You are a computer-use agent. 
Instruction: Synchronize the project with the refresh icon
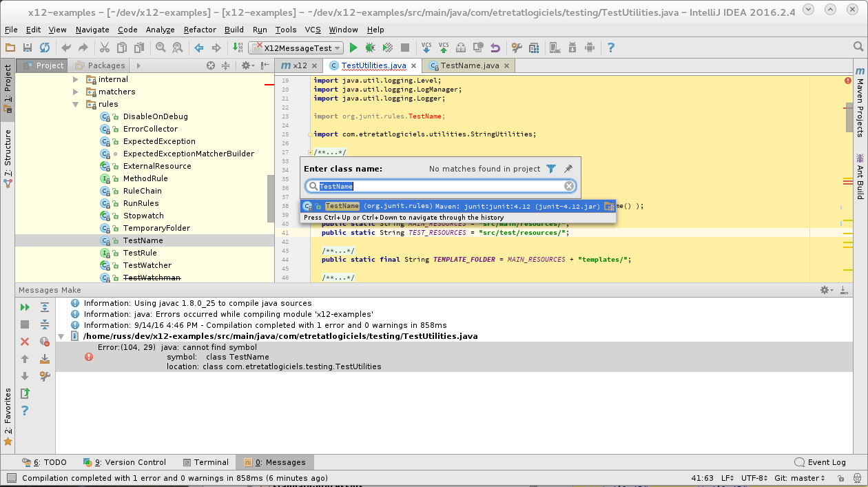pos(45,48)
